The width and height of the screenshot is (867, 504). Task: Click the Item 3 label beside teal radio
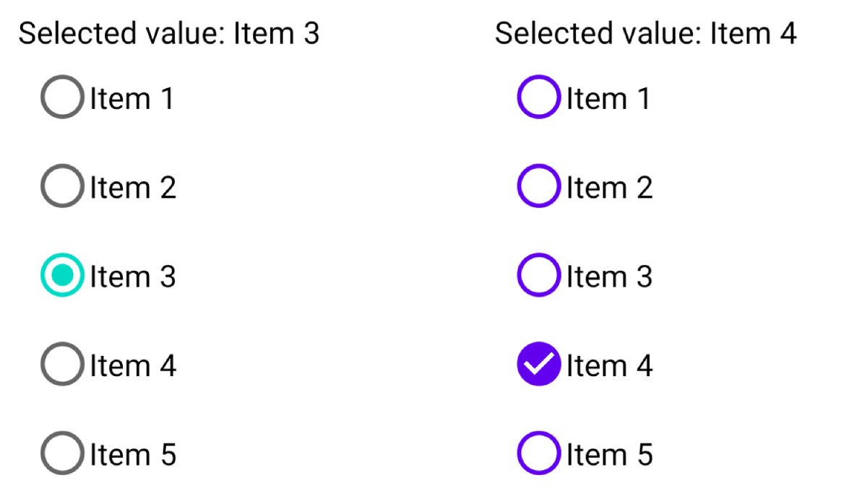coord(132,277)
